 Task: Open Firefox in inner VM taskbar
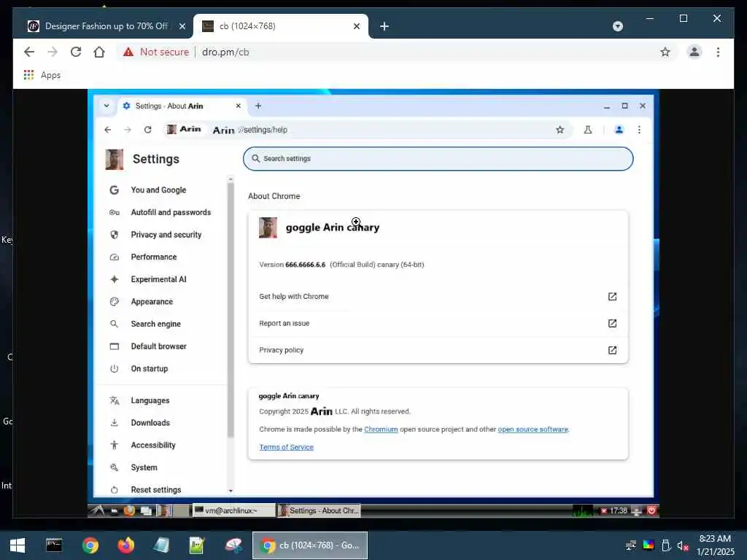(x=129, y=510)
